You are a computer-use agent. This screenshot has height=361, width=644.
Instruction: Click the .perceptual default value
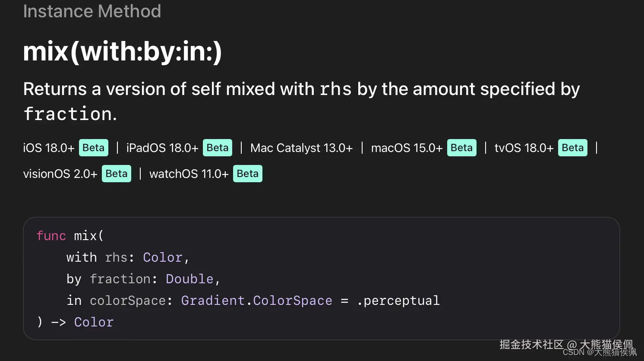click(x=398, y=301)
